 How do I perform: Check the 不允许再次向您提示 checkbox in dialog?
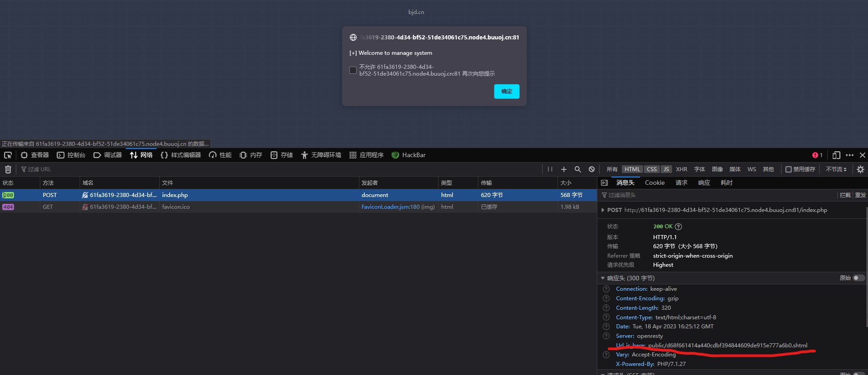(353, 70)
